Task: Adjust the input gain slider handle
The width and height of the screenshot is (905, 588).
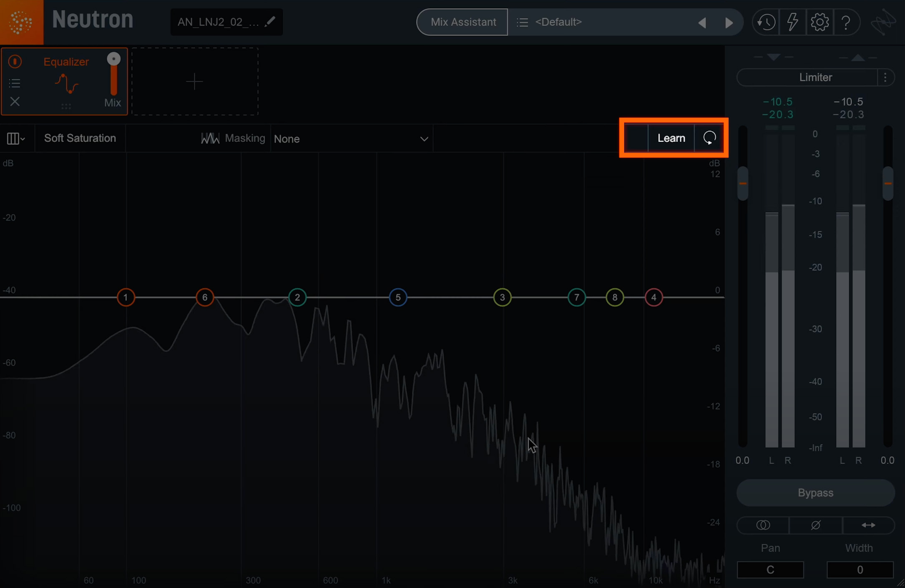Action: [x=742, y=183]
